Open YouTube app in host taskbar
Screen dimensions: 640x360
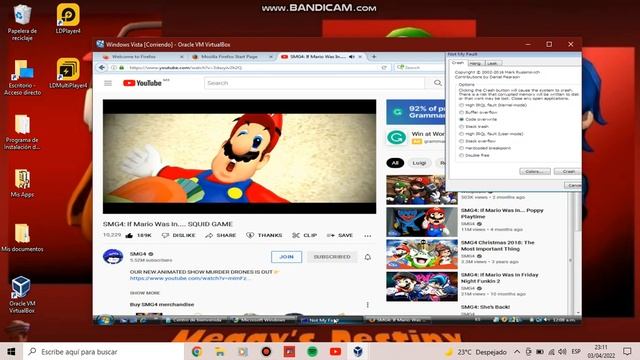point(336,351)
